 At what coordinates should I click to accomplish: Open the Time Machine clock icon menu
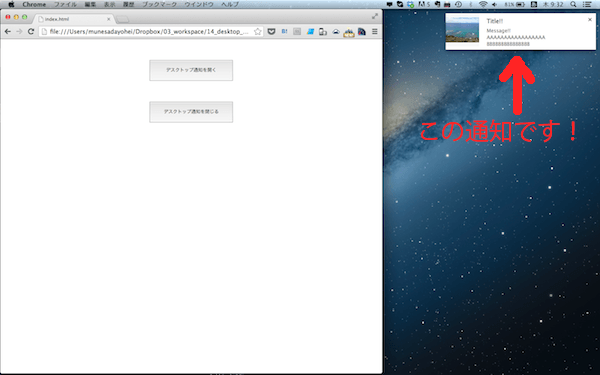[458, 4]
